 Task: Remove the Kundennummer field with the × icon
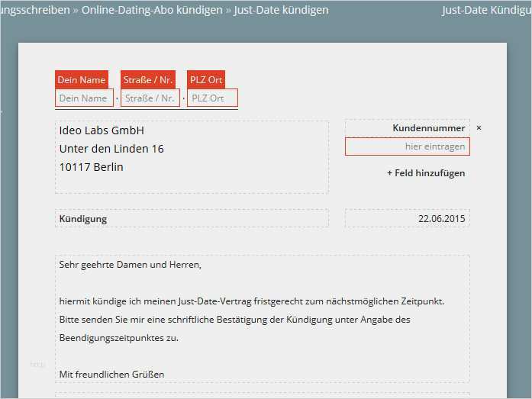coord(479,128)
